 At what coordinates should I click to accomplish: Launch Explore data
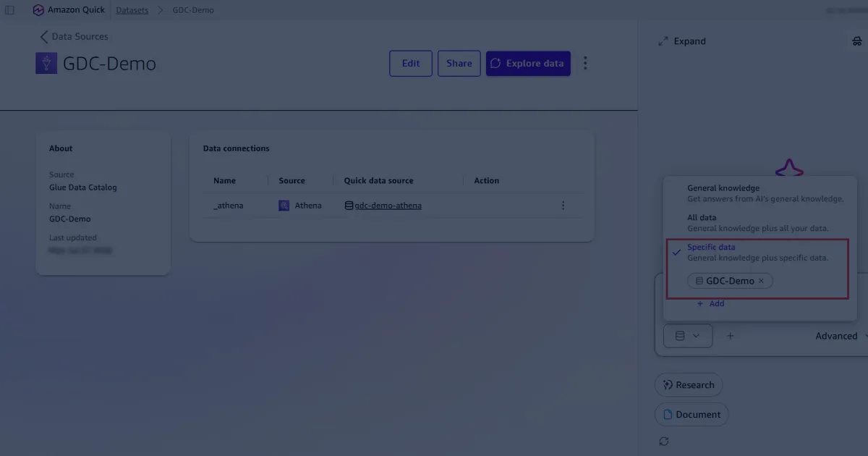528,63
